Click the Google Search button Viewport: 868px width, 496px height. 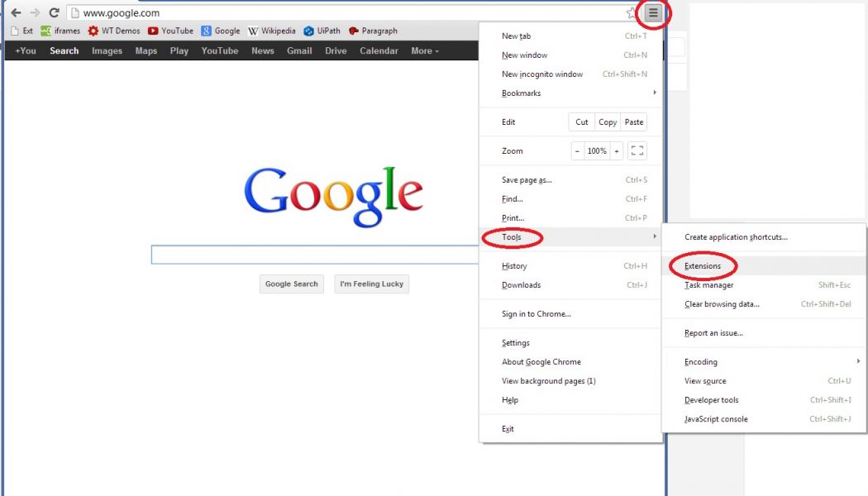(x=291, y=284)
